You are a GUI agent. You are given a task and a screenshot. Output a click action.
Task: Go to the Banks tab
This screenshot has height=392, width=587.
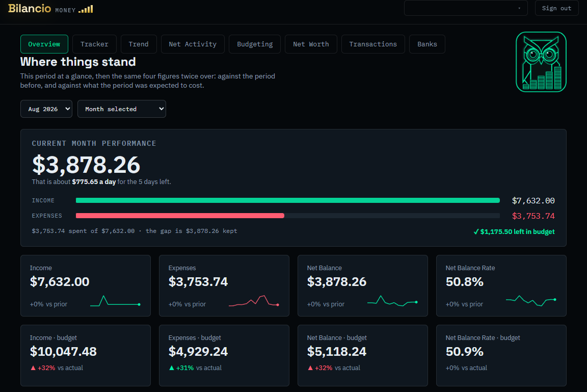[427, 44]
